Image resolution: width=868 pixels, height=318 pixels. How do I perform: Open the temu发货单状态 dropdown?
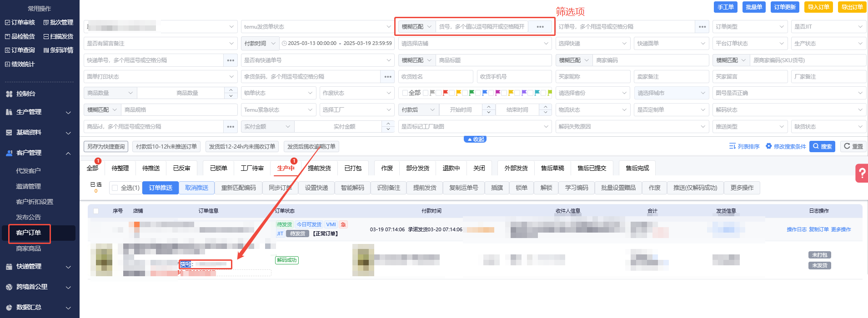[x=317, y=27]
